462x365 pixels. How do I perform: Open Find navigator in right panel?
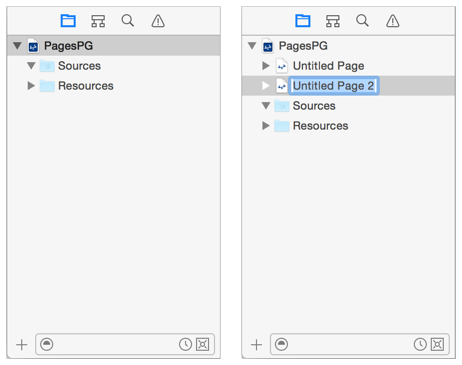click(x=362, y=21)
